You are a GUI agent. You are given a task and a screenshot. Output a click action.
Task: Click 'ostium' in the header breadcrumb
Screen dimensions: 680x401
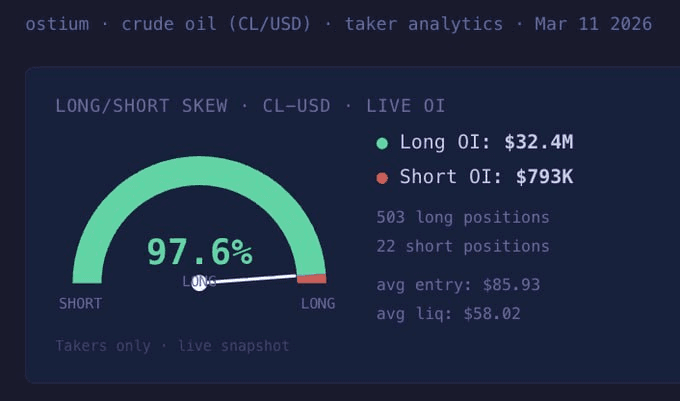(58, 23)
